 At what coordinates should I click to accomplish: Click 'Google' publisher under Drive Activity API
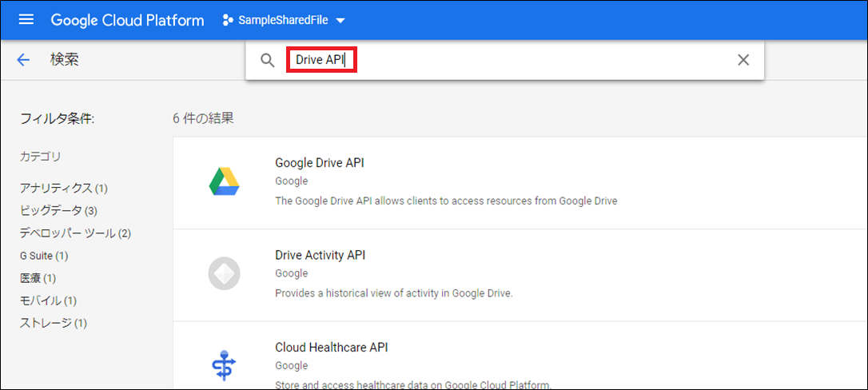291,273
